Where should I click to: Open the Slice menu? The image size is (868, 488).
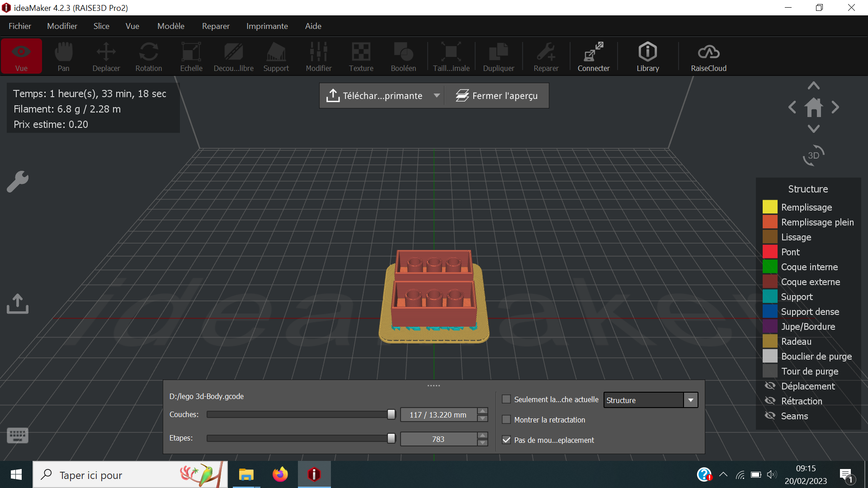(x=101, y=26)
